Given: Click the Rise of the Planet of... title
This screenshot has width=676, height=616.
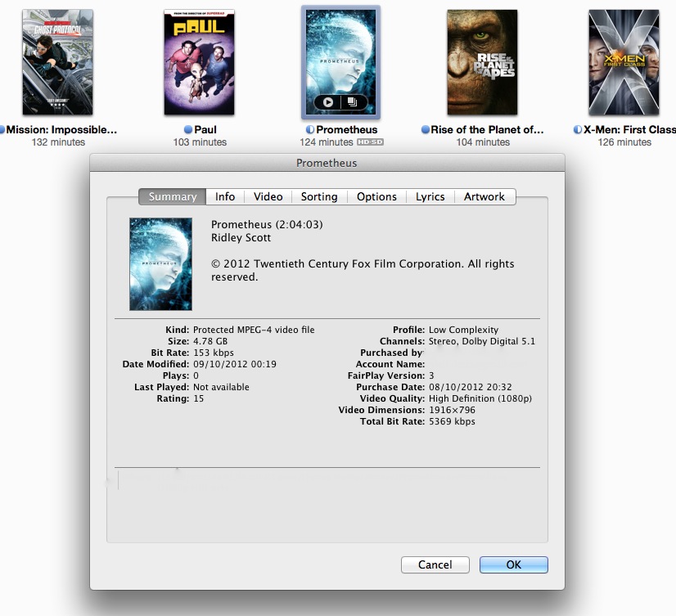Looking at the screenshot, I should coord(487,129).
